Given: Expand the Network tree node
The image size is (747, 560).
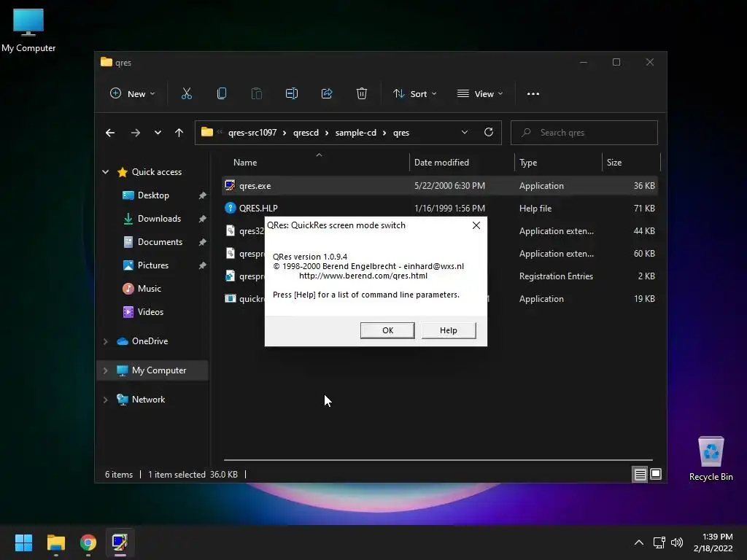Looking at the screenshot, I should pyautogui.click(x=105, y=400).
